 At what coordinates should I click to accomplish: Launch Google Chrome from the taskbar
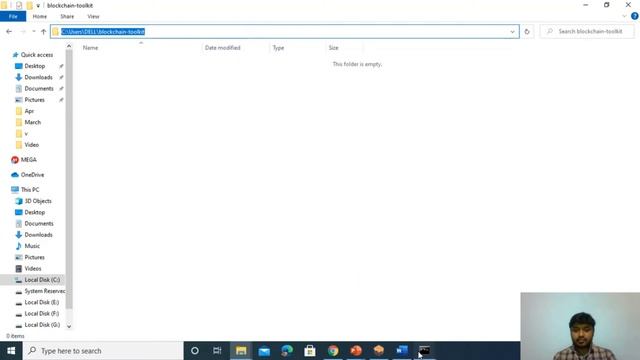point(333,351)
